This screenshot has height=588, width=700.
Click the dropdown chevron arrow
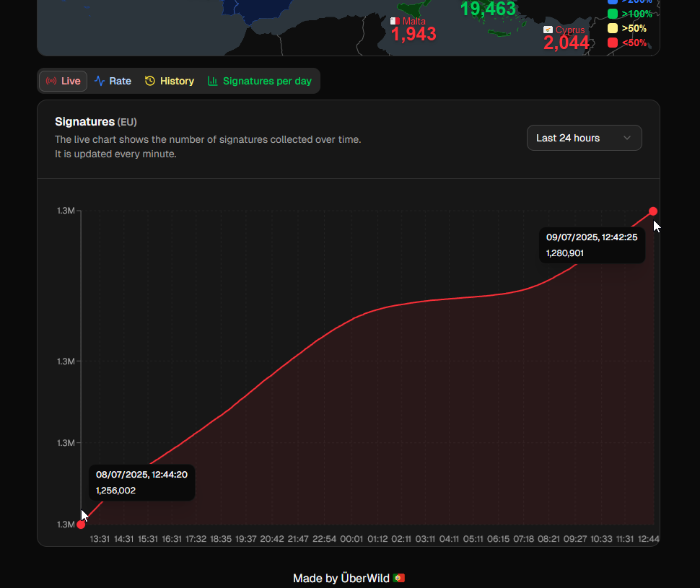tap(627, 138)
